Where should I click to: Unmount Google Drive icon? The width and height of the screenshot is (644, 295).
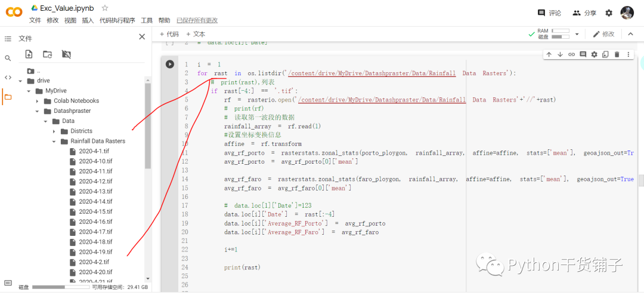[66, 54]
